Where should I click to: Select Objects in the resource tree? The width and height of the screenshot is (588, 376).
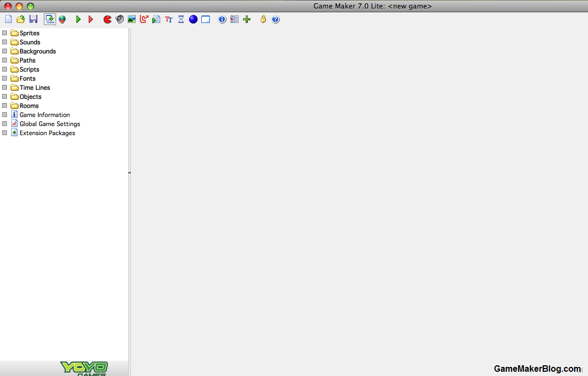30,97
